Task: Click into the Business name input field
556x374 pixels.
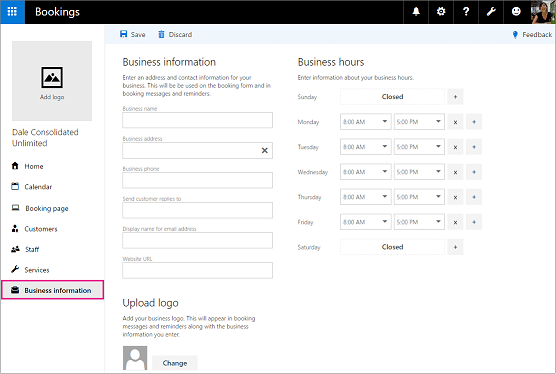Action: tap(198, 120)
